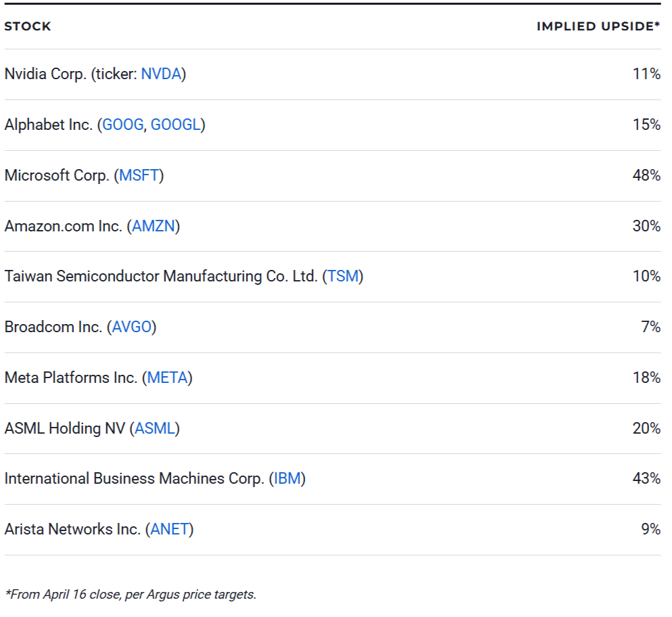Click the 'Broadcom Inc.' company name text

click(x=53, y=327)
